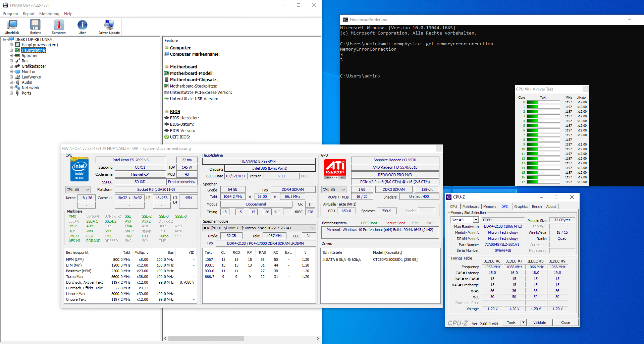Click the UEFI BIOS green check icon
The width and height of the screenshot is (644, 344).
click(167, 137)
